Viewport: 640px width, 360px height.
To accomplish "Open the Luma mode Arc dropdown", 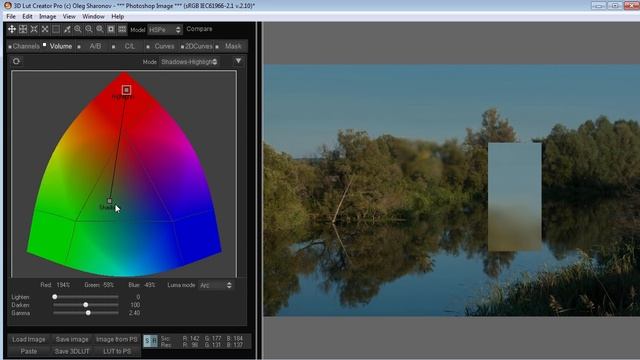I will tap(216, 285).
